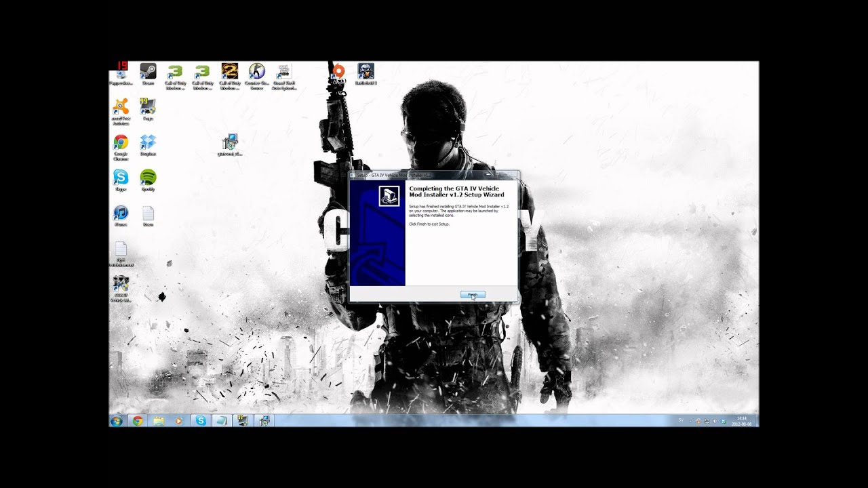Image resolution: width=868 pixels, height=488 pixels.
Task: Open the Recycle Bin desktop icon
Action: (x=121, y=75)
